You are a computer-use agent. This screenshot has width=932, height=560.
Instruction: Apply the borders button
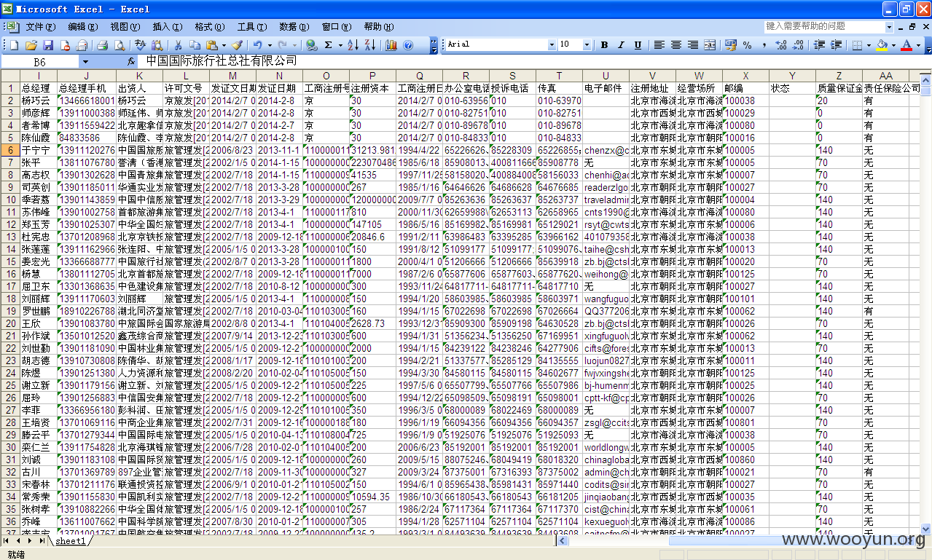click(x=857, y=45)
